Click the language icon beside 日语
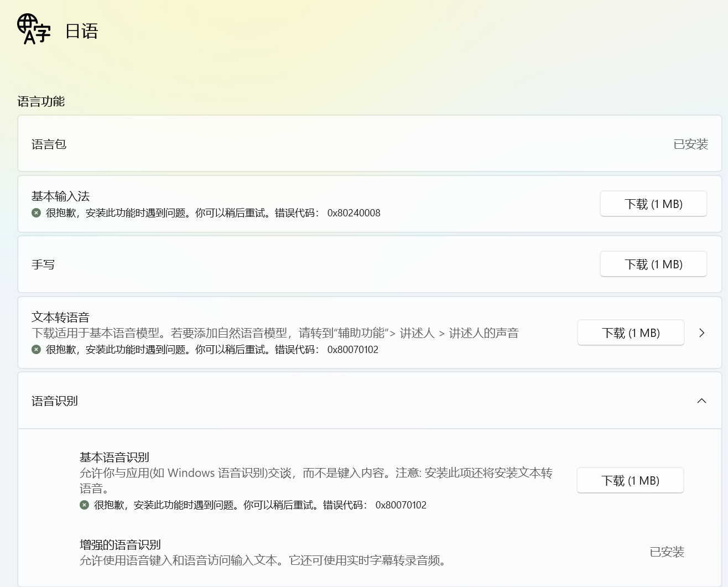The image size is (728, 587). coord(34,29)
